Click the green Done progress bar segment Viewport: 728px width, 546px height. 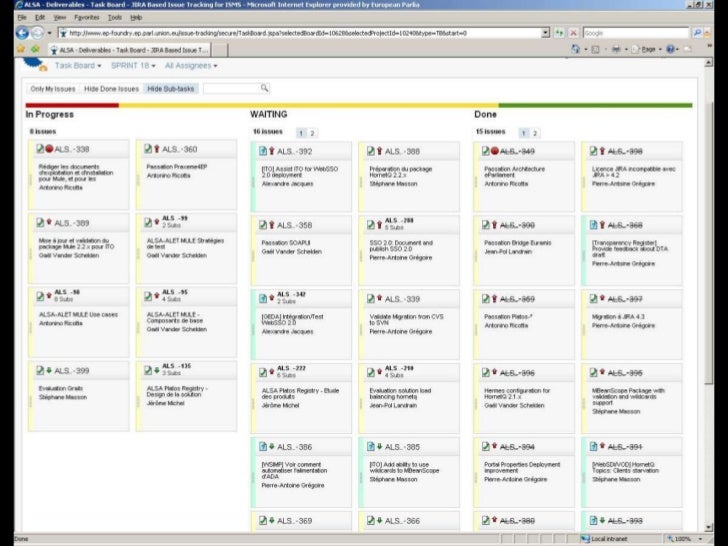coord(595,105)
